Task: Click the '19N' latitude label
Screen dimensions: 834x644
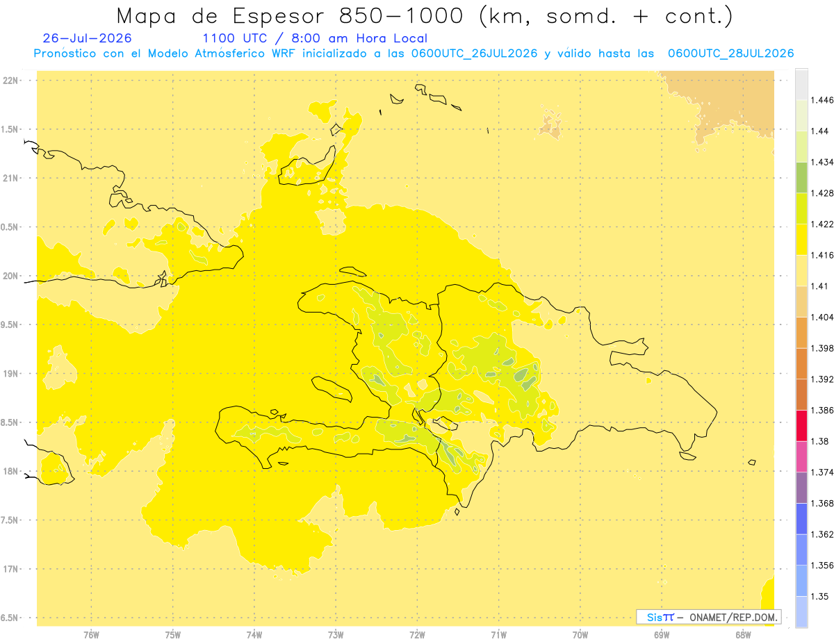Action: (x=12, y=374)
